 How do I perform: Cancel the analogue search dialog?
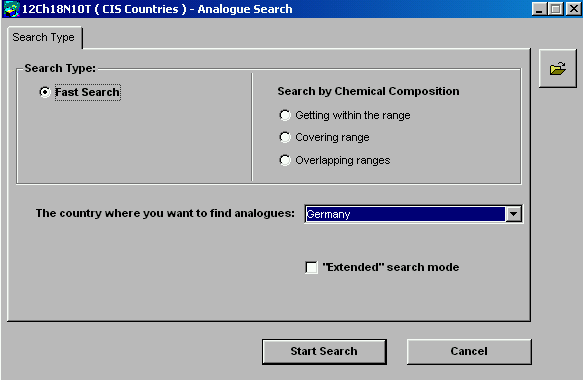pyautogui.click(x=469, y=351)
